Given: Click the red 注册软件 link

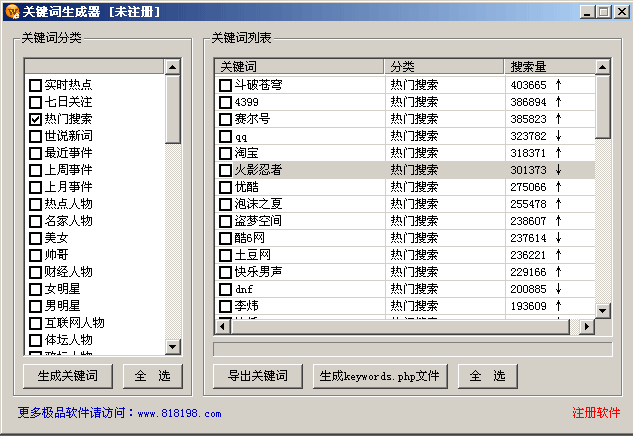Looking at the screenshot, I should pos(596,413).
